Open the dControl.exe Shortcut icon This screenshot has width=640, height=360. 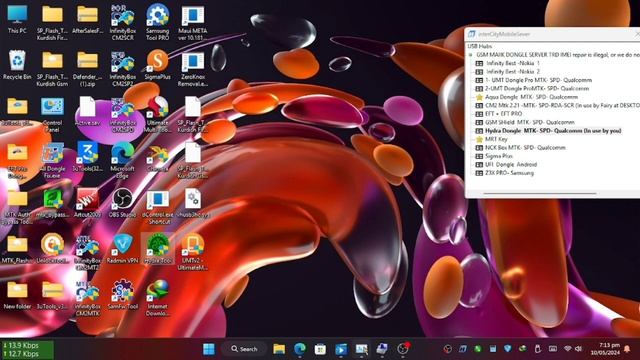(x=158, y=206)
